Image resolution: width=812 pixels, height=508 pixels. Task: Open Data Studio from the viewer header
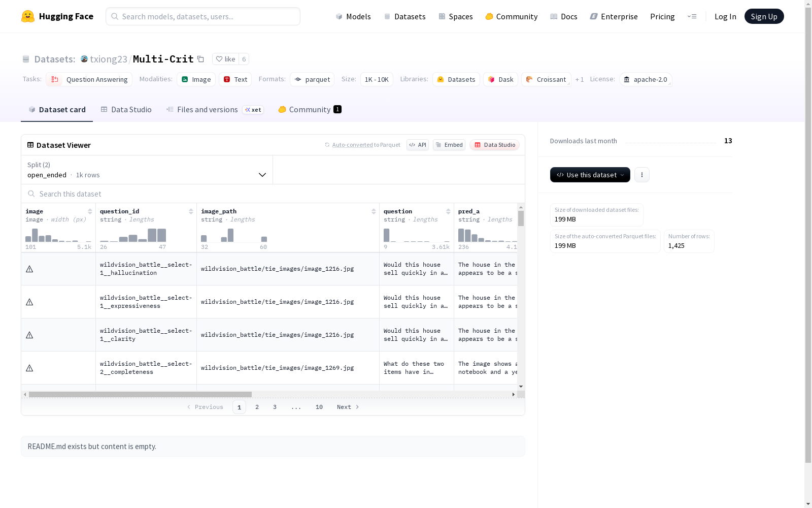coord(495,145)
